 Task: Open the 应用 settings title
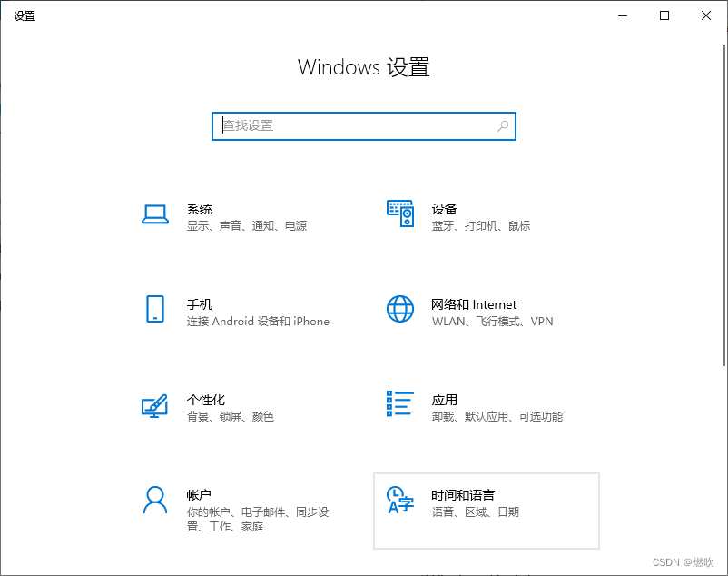pyautogui.click(x=444, y=400)
